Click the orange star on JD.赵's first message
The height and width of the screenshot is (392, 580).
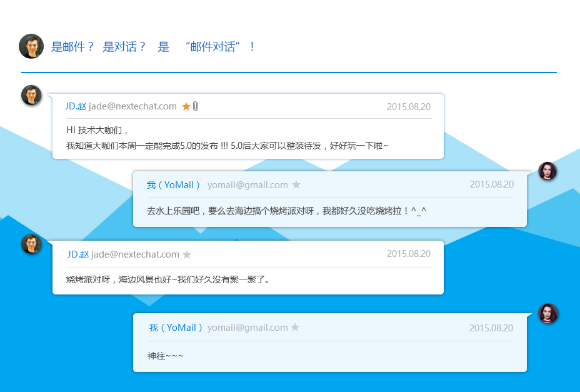click(x=186, y=106)
